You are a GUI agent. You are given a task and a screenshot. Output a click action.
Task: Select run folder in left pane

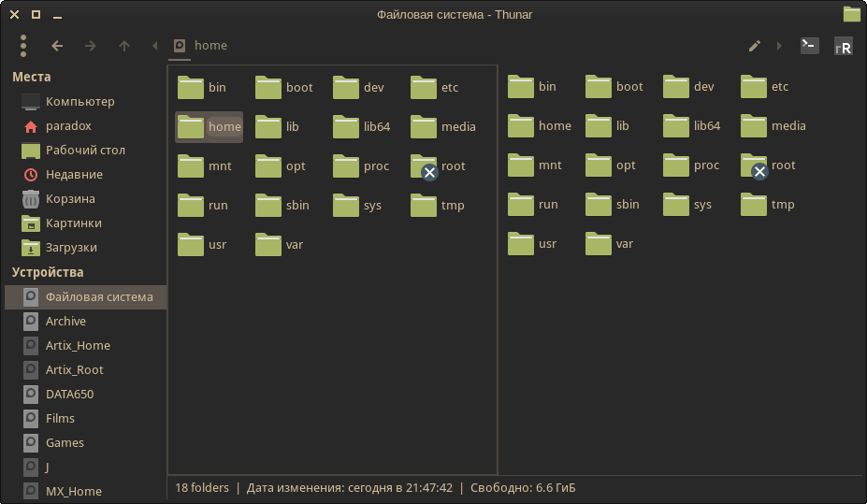(x=202, y=205)
